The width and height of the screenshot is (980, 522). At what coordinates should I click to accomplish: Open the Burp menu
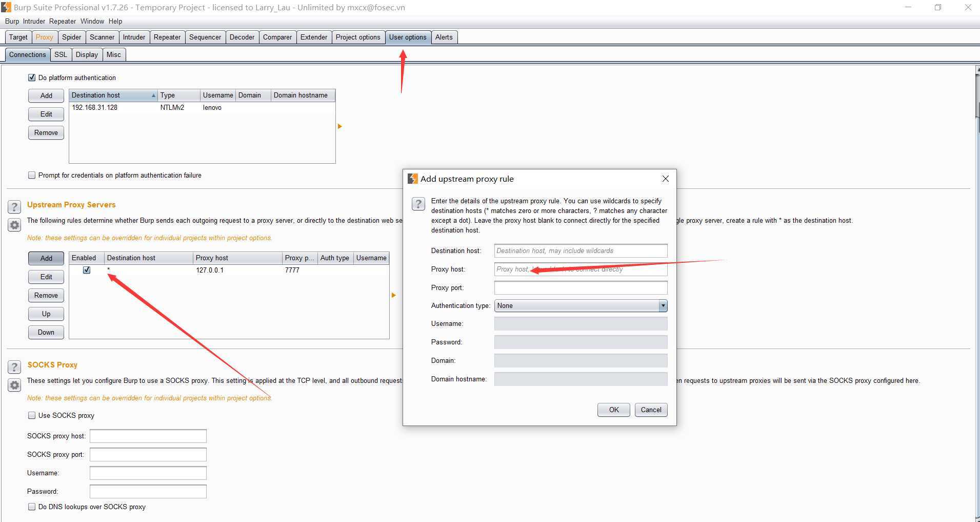point(12,21)
